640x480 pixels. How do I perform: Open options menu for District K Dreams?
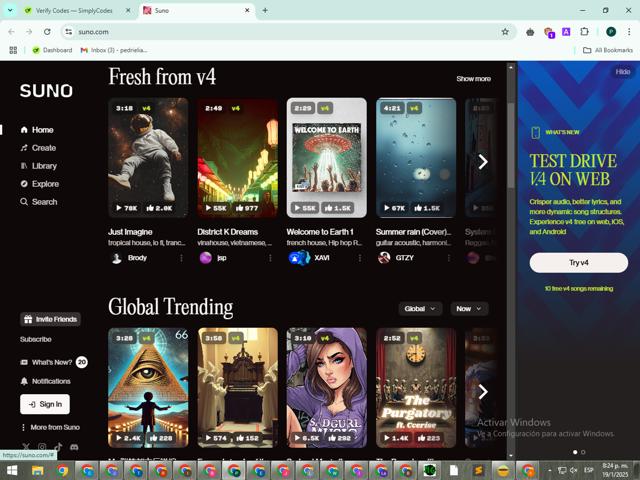(x=270, y=258)
